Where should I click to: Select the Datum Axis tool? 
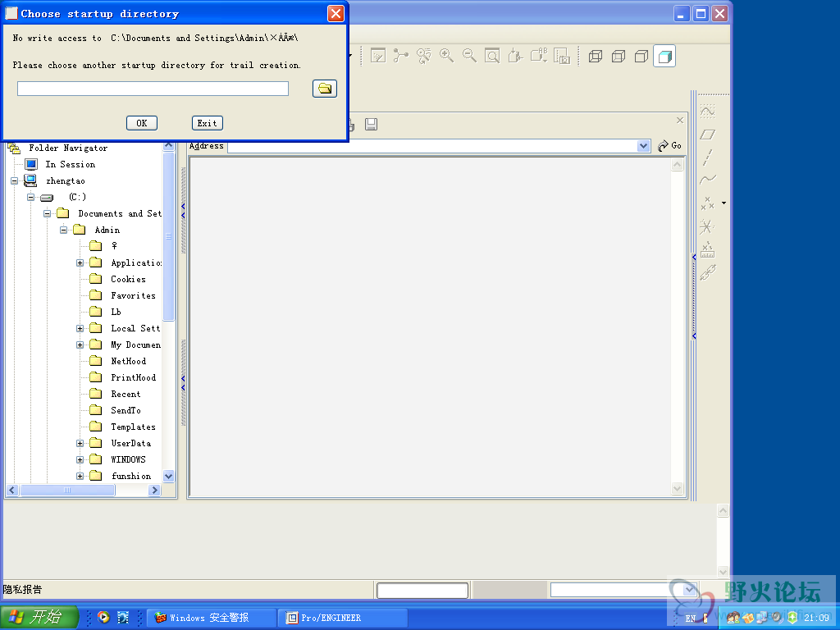(x=708, y=157)
